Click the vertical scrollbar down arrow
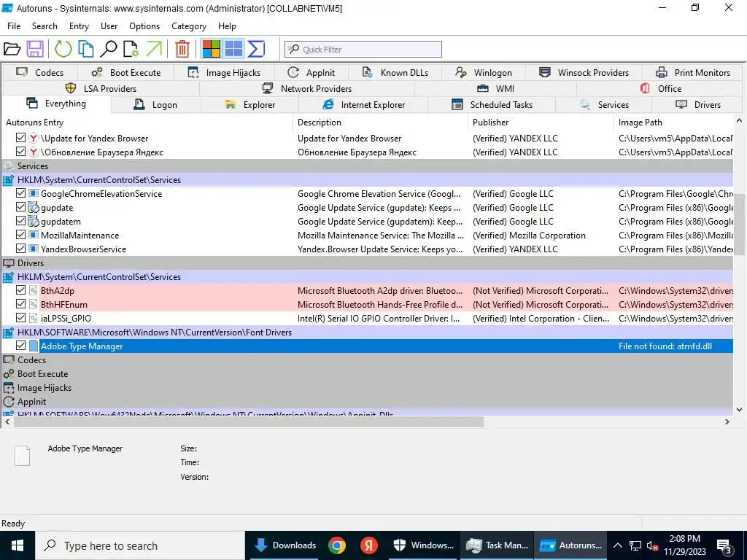The width and height of the screenshot is (747, 560). [x=739, y=410]
